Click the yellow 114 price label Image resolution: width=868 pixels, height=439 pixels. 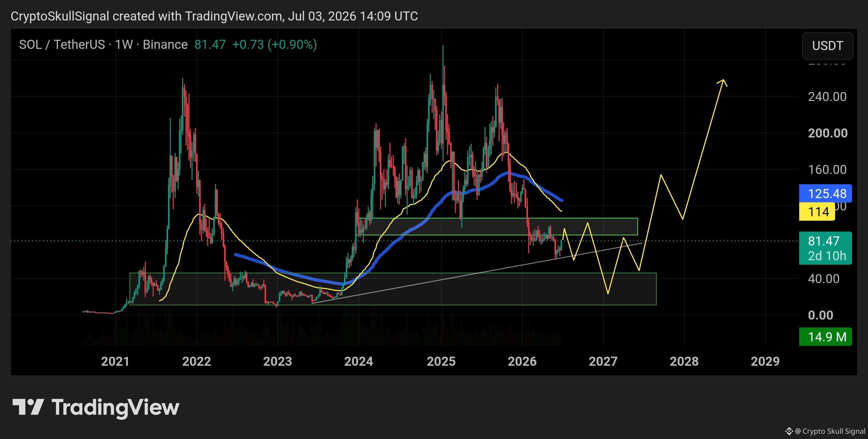pyautogui.click(x=817, y=212)
